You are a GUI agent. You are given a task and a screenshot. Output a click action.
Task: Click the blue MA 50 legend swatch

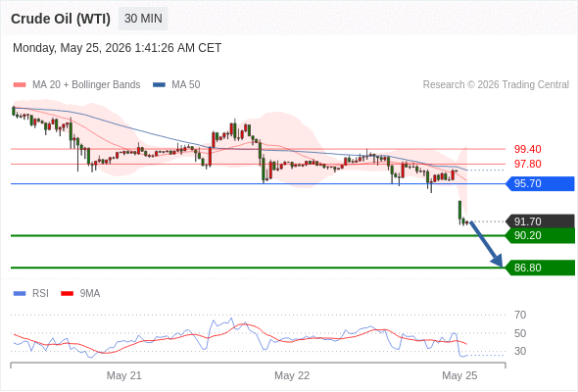click(x=159, y=85)
